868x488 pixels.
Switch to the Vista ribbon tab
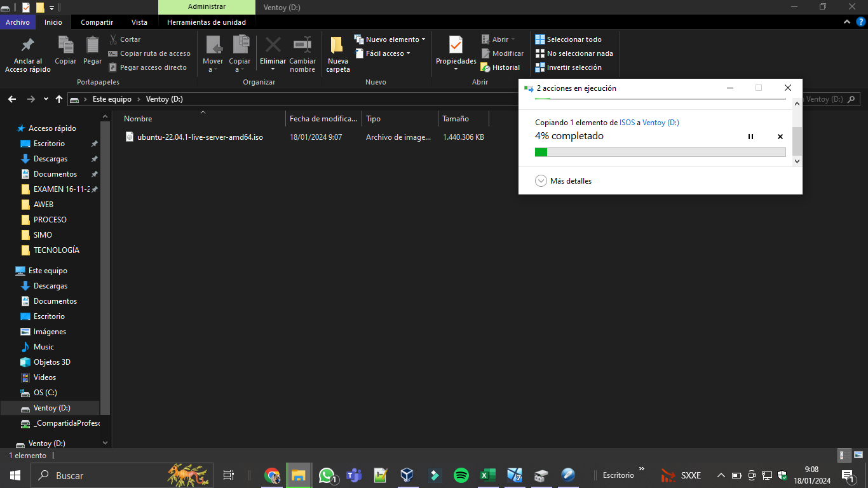(139, 22)
